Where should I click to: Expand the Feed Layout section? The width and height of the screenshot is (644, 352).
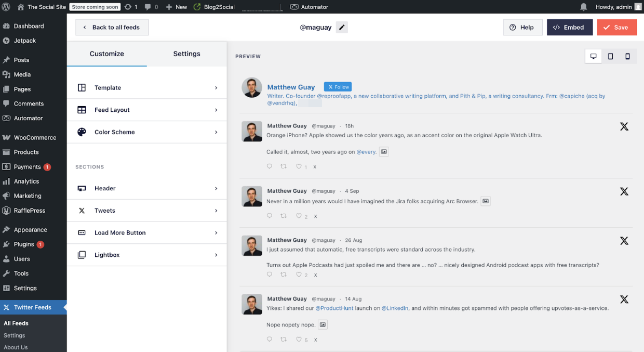point(147,110)
